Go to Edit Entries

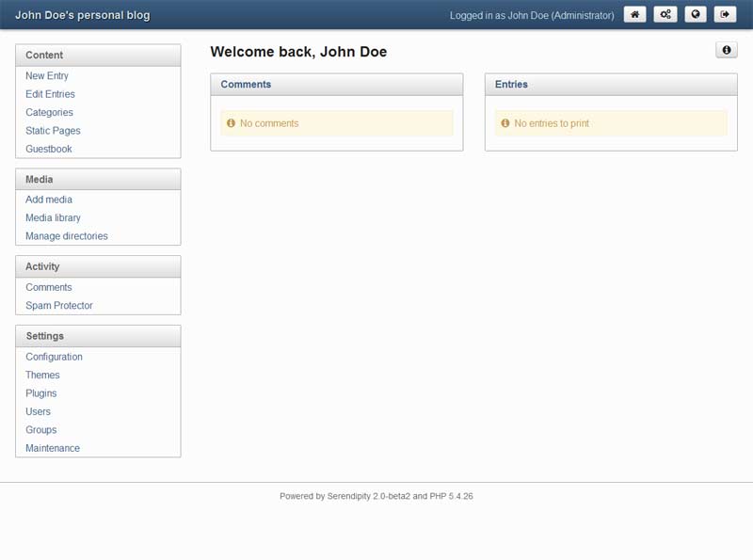(50, 94)
